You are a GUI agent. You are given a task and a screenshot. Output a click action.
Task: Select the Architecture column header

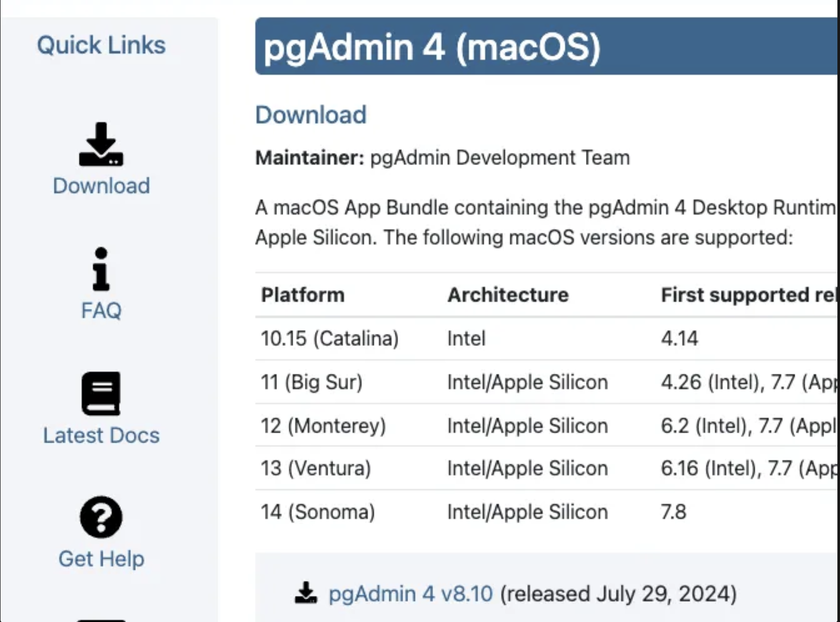(508, 295)
